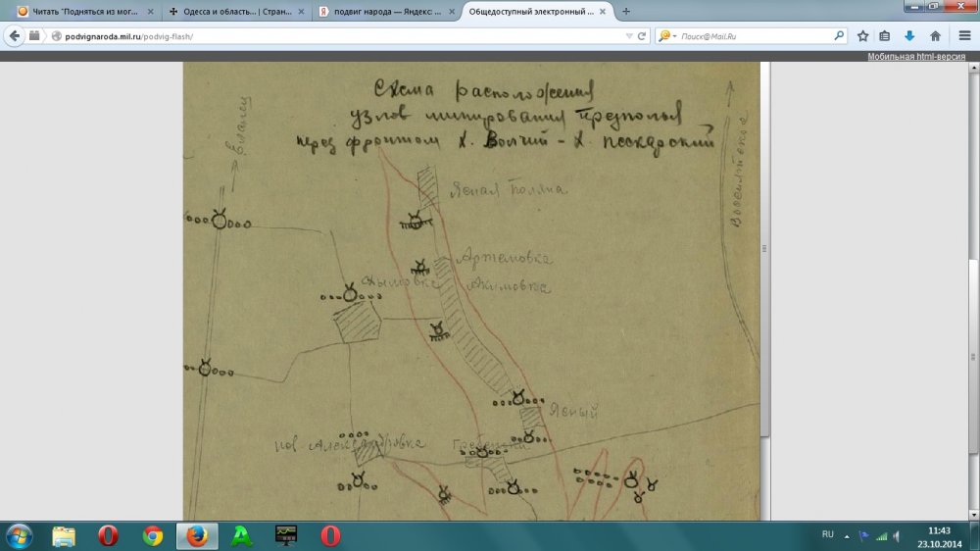Open the "Мобильная html-версия" link

click(x=916, y=56)
